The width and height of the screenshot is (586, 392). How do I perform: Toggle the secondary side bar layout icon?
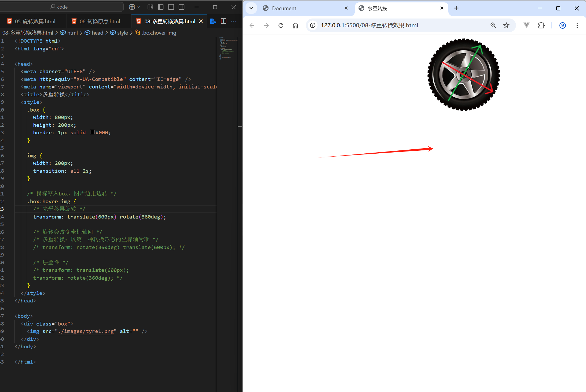pyautogui.click(x=182, y=7)
